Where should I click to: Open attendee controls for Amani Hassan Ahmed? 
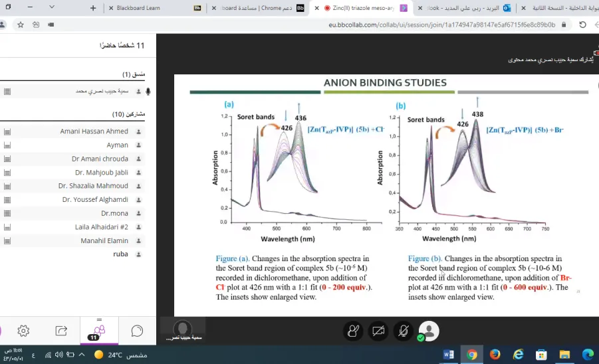7,132
